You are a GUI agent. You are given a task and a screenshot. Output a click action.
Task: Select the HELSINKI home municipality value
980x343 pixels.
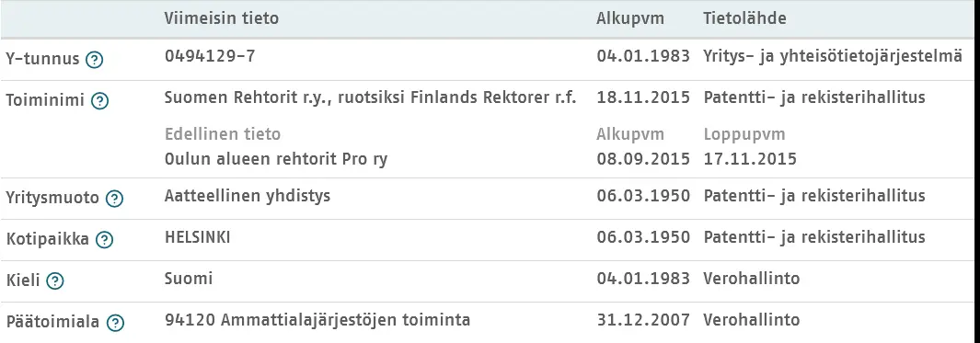point(198,237)
